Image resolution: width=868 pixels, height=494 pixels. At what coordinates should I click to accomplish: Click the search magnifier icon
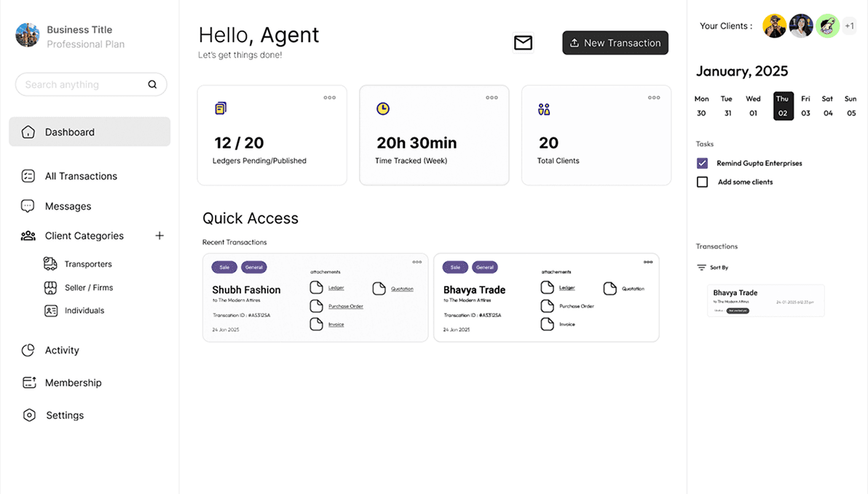point(152,84)
